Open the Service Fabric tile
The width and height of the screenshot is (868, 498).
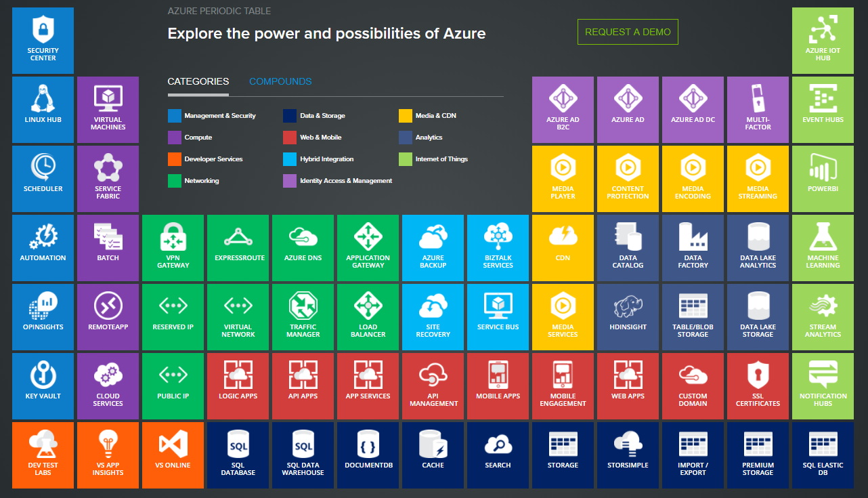pos(108,178)
